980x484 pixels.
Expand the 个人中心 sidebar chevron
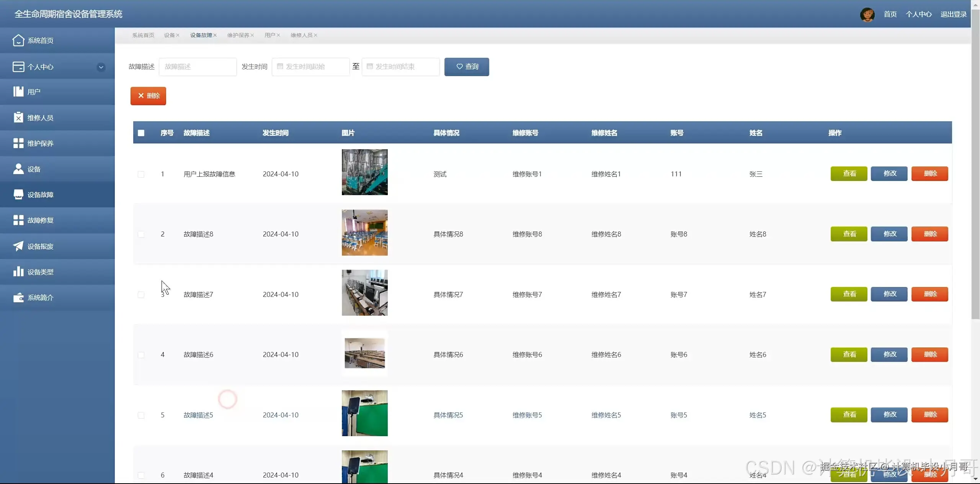101,67
